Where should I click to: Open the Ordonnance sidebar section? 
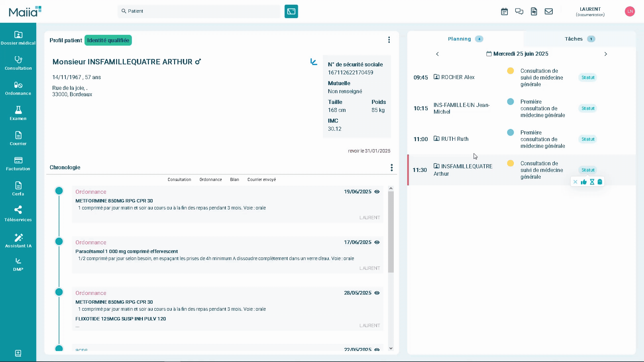(18, 88)
